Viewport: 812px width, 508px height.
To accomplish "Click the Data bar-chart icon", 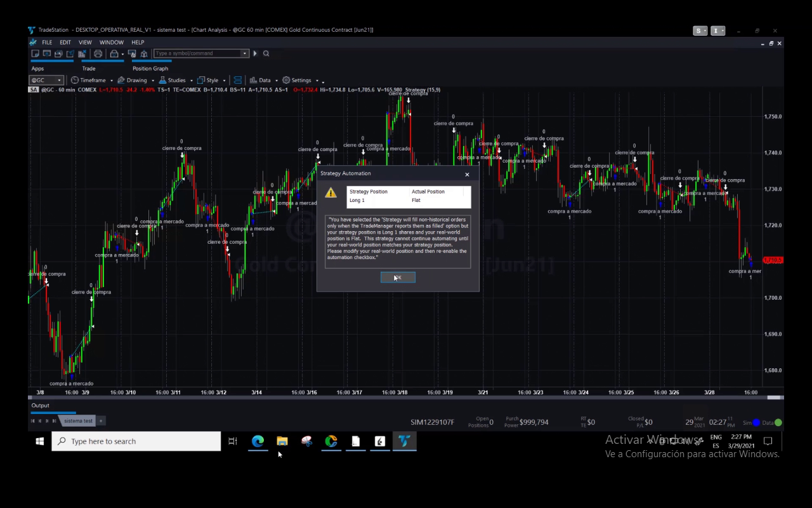I will point(253,80).
